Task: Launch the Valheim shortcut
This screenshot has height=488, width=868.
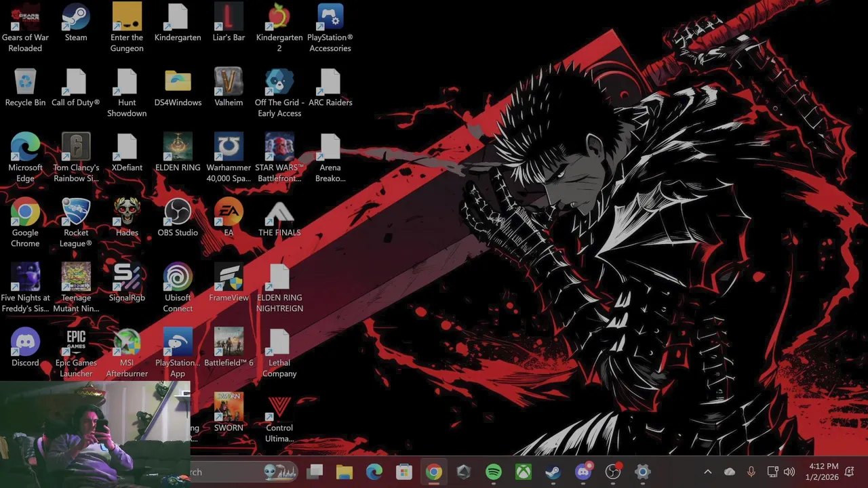Action: point(229,88)
